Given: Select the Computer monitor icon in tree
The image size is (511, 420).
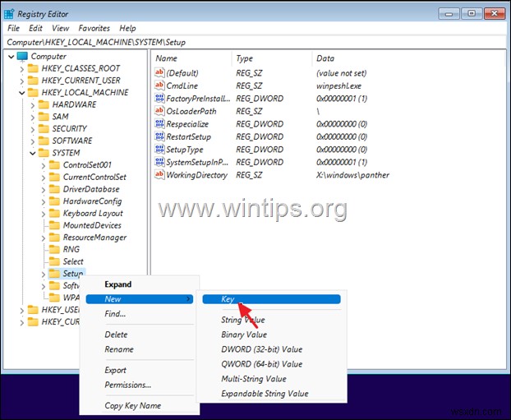Looking at the screenshot, I should (x=22, y=57).
